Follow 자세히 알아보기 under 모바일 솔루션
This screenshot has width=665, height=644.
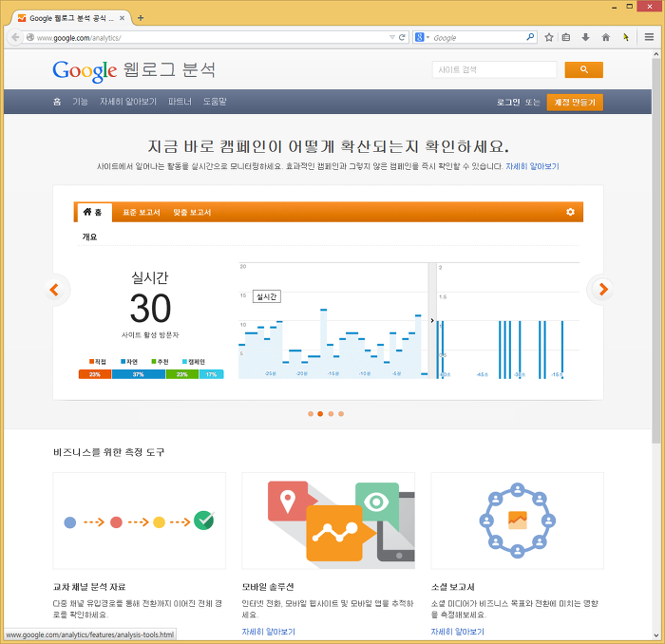click(x=269, y=632)
